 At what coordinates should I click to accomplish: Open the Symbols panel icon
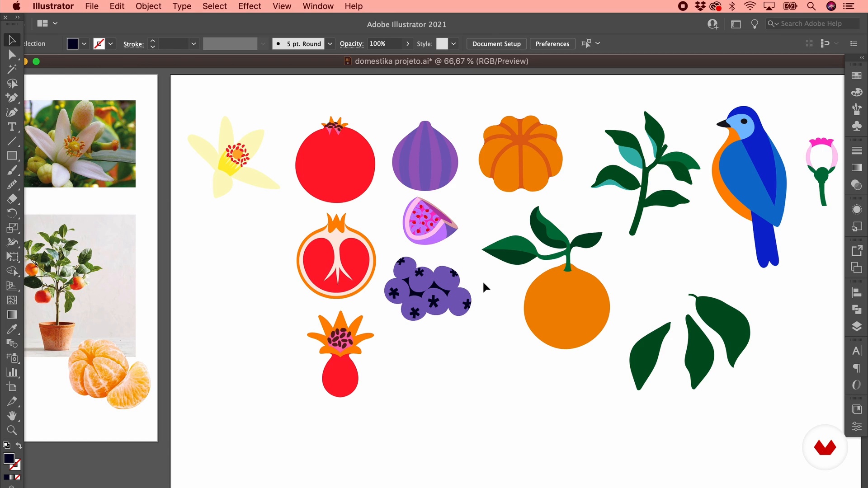(857, 126)
